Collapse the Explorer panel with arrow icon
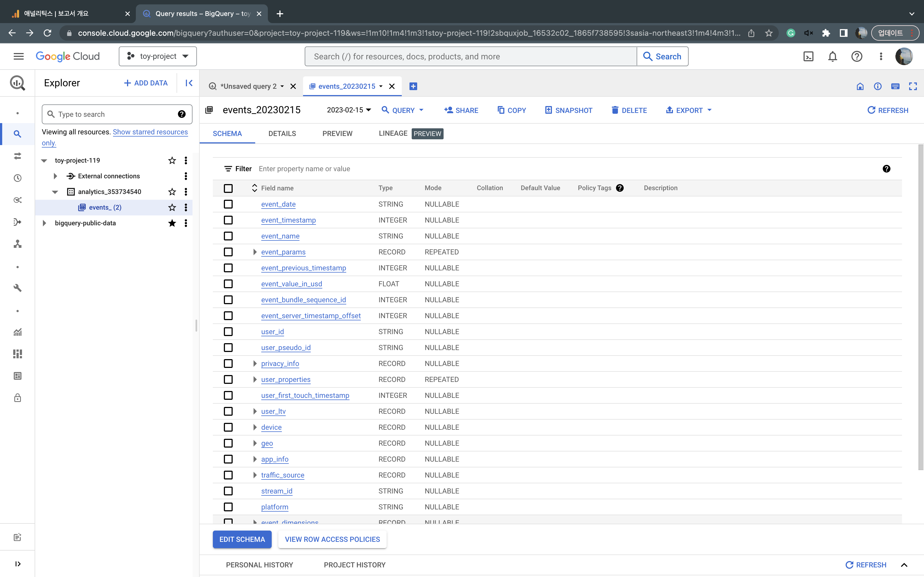Viewport: 924px width, 577px height. click(189, 83)
